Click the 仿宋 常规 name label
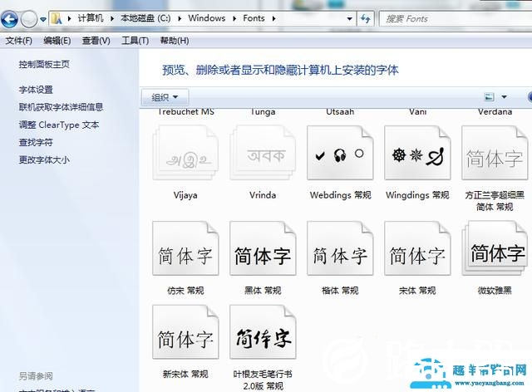The height and width of the screenshot is (392, 532). coord(185,291)
